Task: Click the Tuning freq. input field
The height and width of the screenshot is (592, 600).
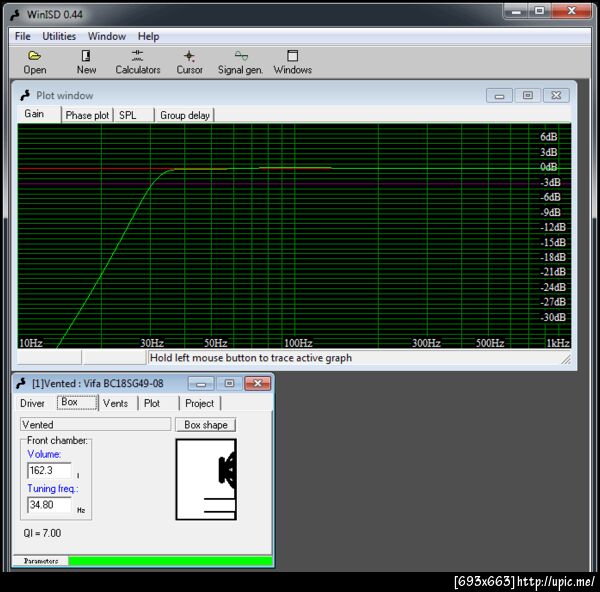Action: pyautogui.click(x=49, y=505)
